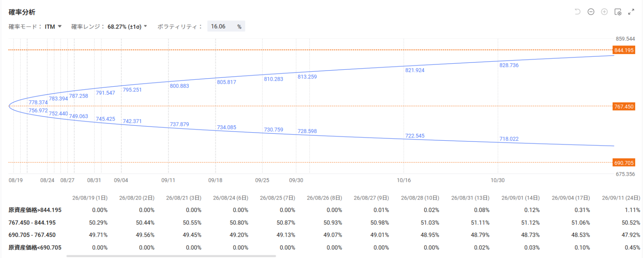The height and width of the screenshot is (258, 644).
Task: Click x-axis date label 10/30
Action: [x=497, y=180]
